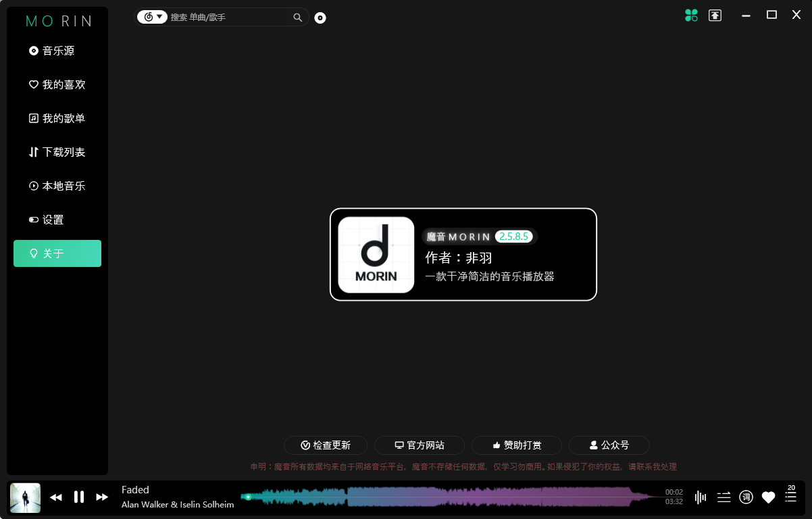Viewport: 812px width, 519px height.
Task: Open the current playlist showing 20 songs
Action: (790, 497)
